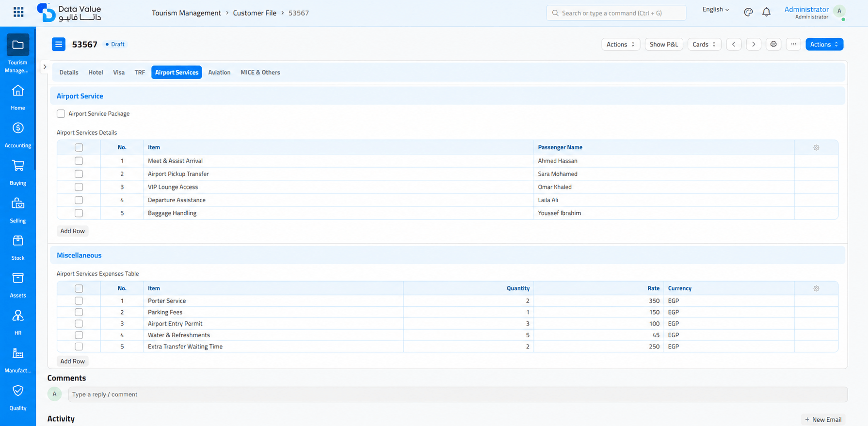This screenshot has width=868, height=426.
Task: Toggle Airport Service Package checkbox
Action: click(61, 113)
